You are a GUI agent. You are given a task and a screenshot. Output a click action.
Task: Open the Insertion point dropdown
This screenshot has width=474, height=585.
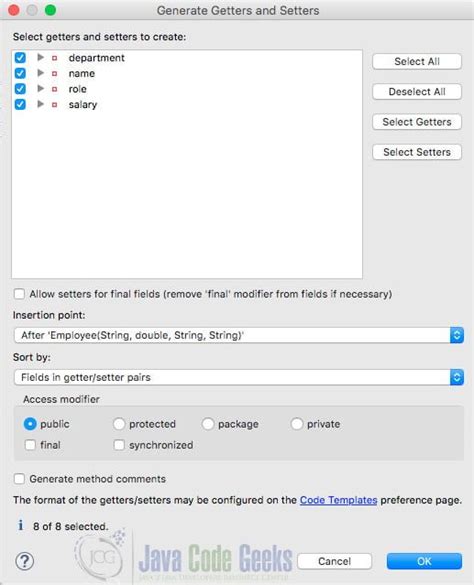pyautogui.click(x=239, y=335)
